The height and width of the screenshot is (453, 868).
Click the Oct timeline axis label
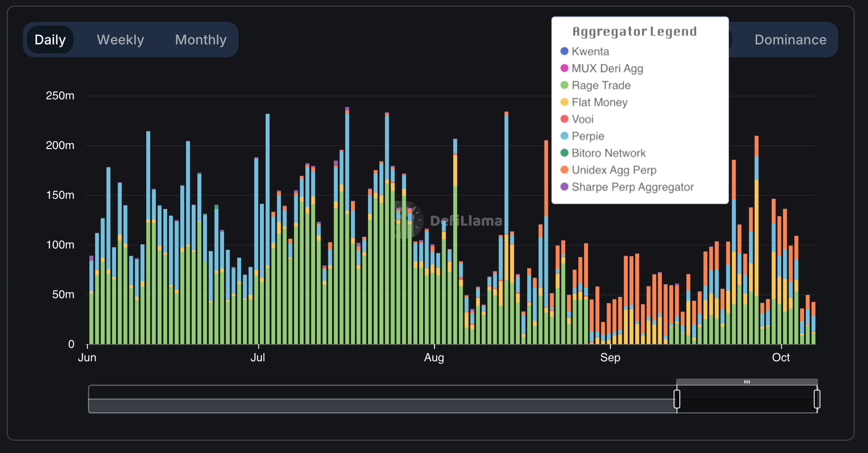(781, 357)
